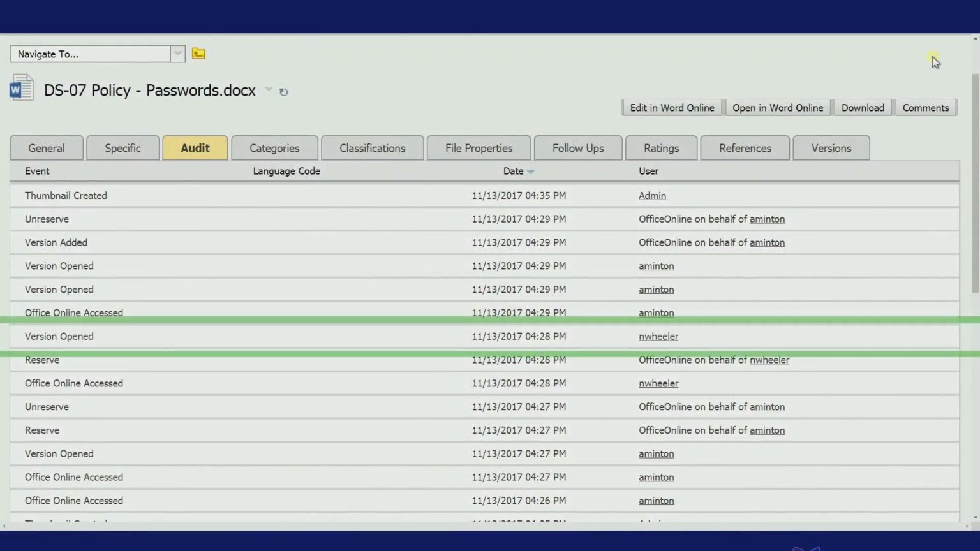Click the yellow go-up folder icon
Viewport: 980px width, 551px height.
point(198,54)
